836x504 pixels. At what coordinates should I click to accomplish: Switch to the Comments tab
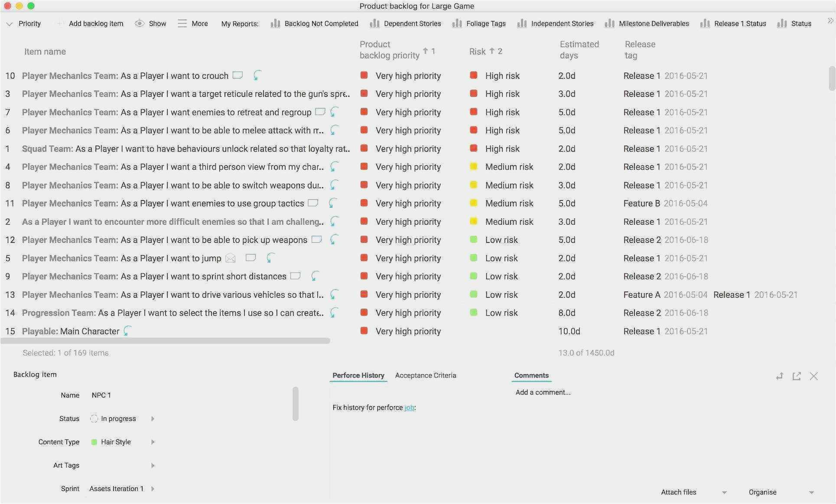(531, 375)
